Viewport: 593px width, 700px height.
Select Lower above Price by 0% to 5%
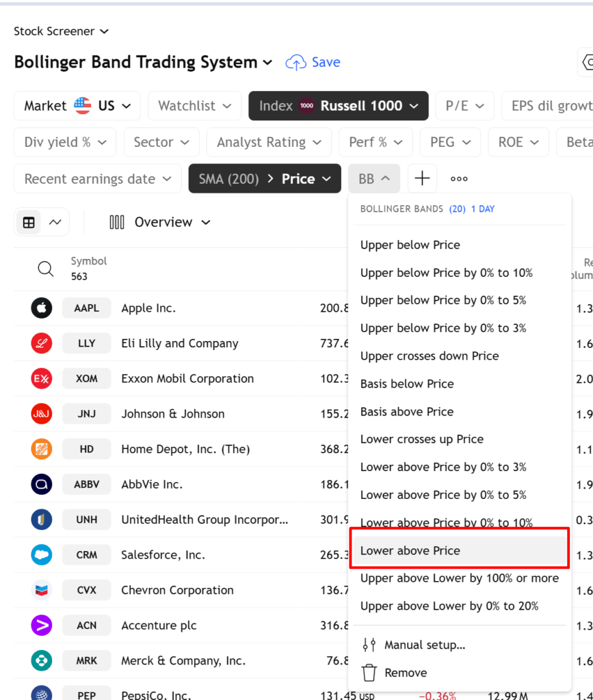460,495
